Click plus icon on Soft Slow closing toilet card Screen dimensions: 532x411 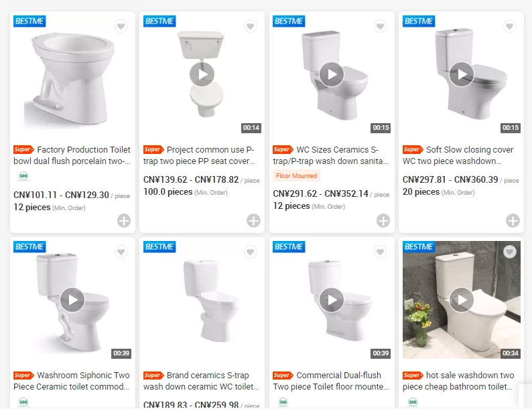(513, 221)
